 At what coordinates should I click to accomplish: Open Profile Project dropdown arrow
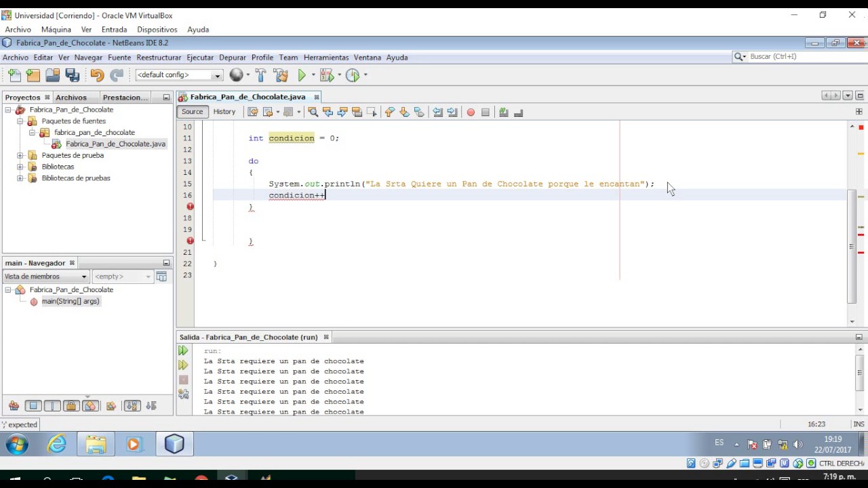365,75
